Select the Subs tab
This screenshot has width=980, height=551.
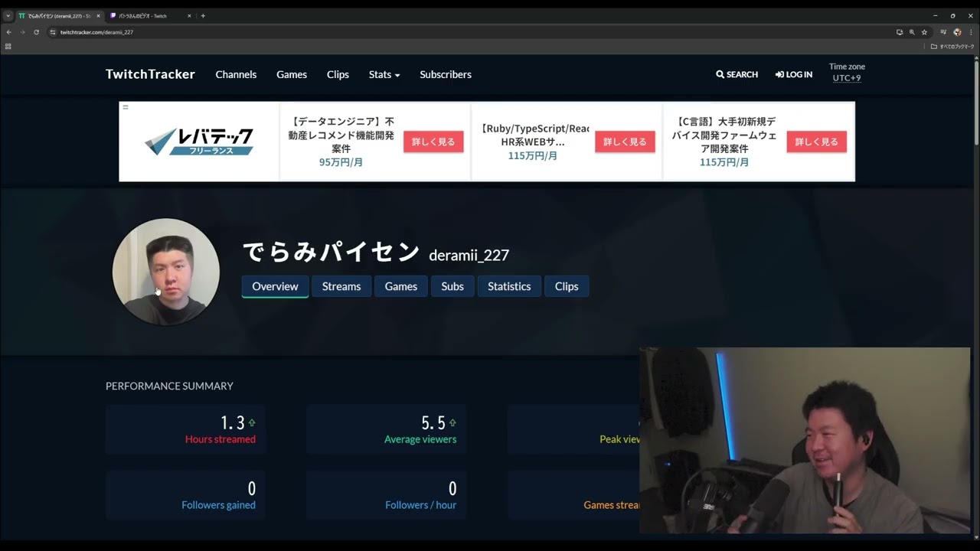[x=452, y=286]
